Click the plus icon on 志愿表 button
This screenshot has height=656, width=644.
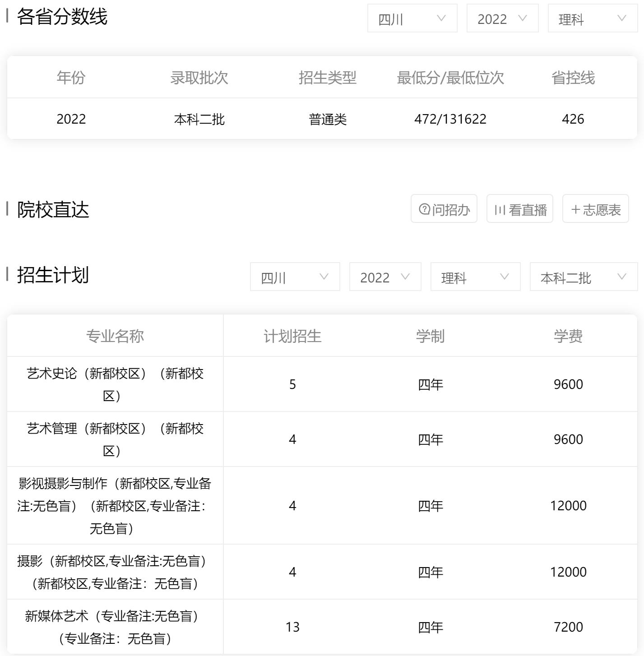point(575,208)
